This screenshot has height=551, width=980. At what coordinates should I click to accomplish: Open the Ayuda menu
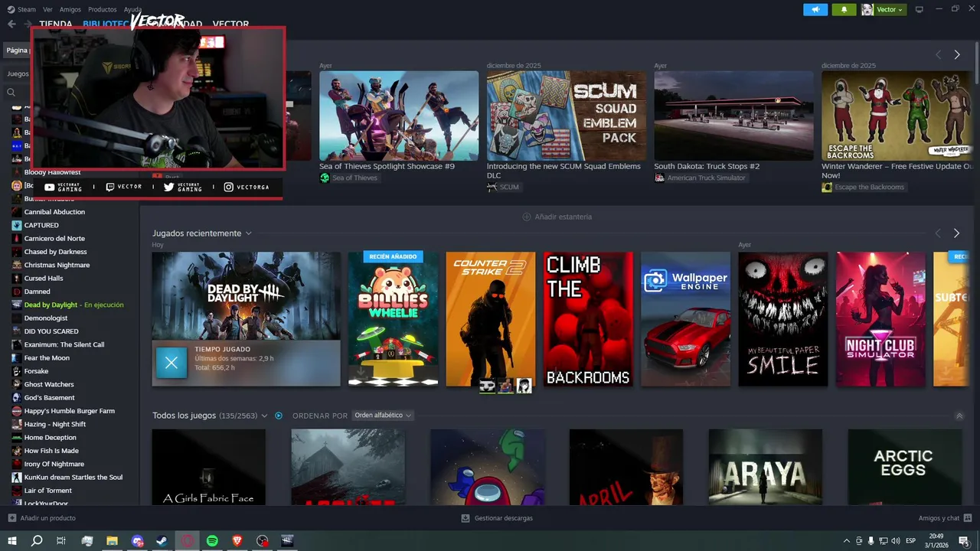click(x=132, y=9)
